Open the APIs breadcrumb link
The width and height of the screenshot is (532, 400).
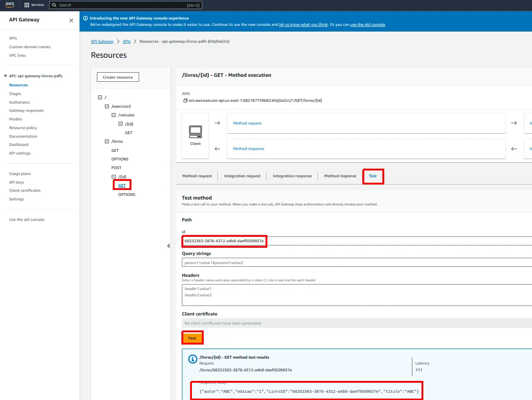(x=126, y=41)
